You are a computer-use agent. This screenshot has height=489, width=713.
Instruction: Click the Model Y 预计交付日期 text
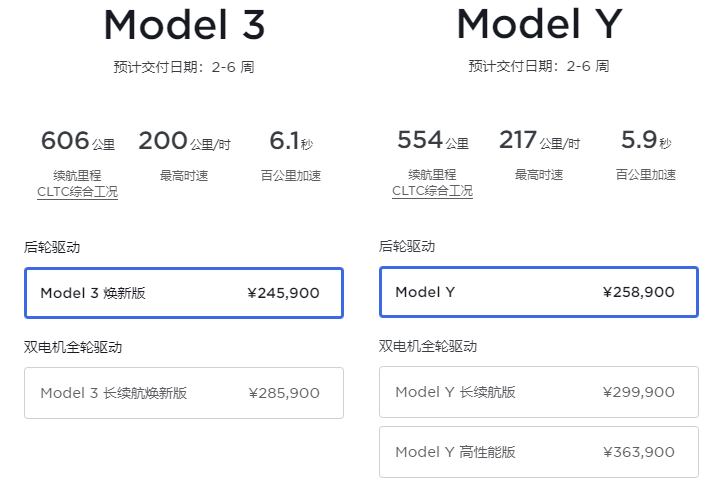coord(539,67)
